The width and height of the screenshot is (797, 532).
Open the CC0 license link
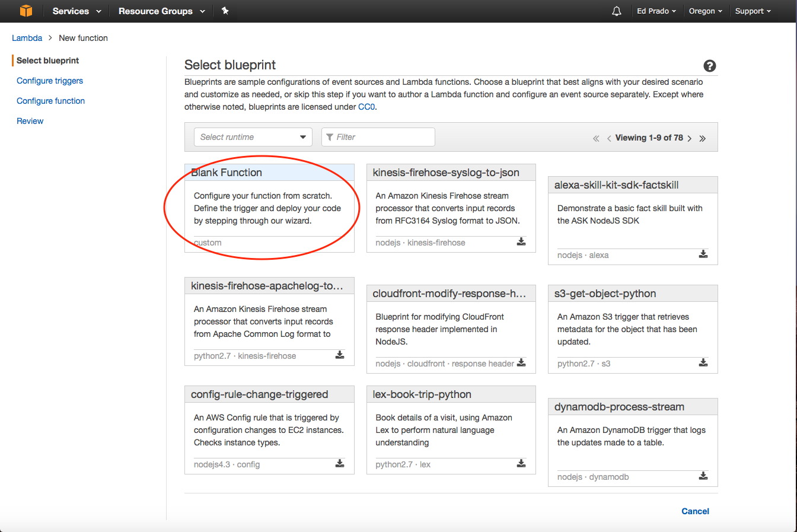pos(366,107)
